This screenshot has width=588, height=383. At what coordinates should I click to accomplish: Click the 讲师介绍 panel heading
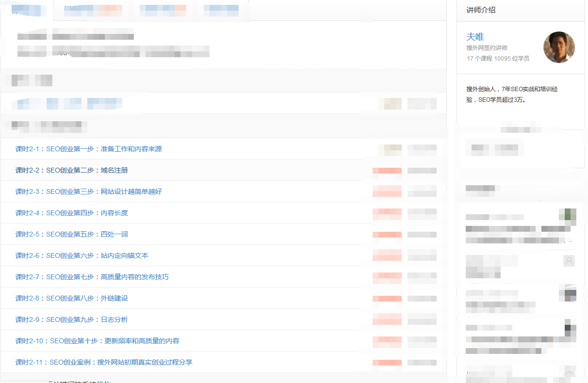pos(481,10)
